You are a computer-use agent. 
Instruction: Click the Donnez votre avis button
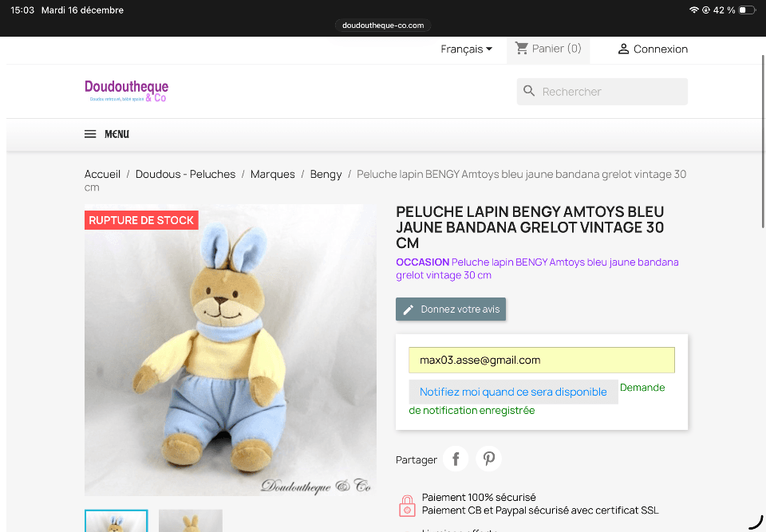(450, 309)
